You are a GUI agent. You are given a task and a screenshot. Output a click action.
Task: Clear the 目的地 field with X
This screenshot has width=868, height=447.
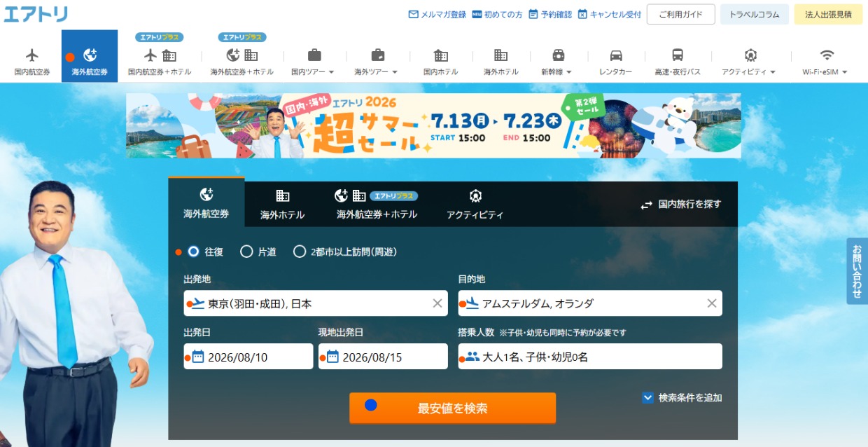[712, 303]
